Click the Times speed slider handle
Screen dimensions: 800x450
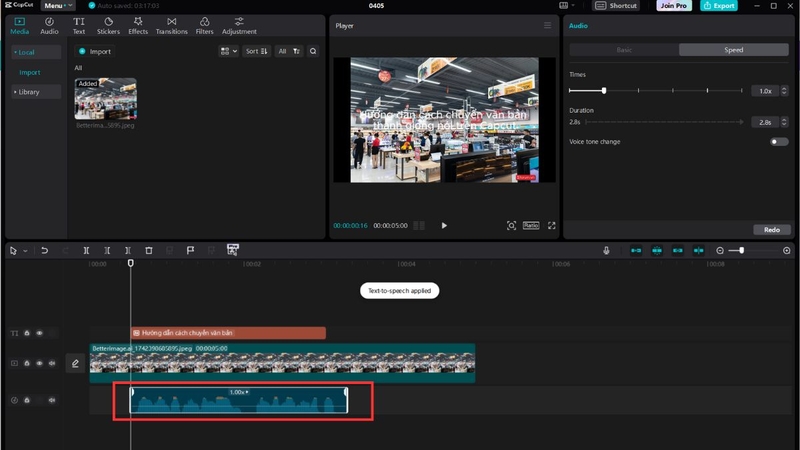pyautogui.click(x=604, y=90)
